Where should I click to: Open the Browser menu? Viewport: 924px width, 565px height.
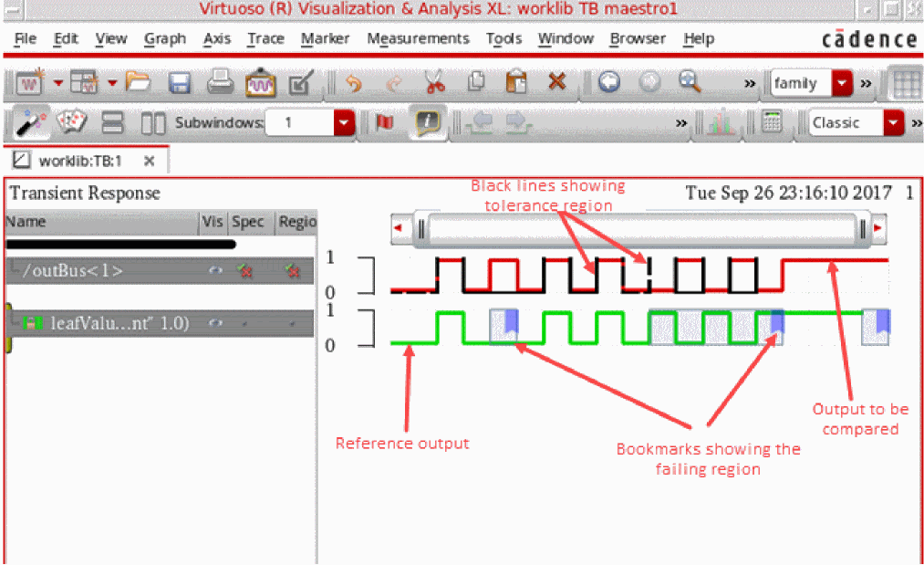point(638,38)
